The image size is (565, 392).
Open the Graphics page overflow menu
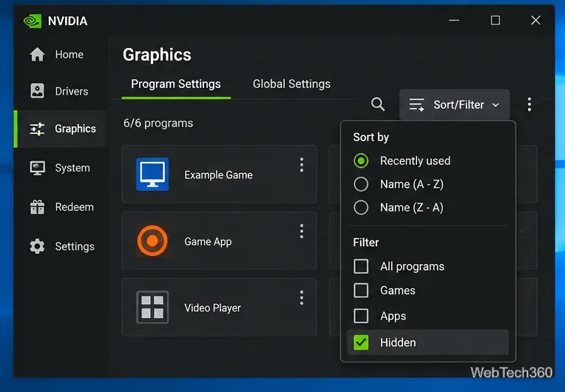coord(529,104)
